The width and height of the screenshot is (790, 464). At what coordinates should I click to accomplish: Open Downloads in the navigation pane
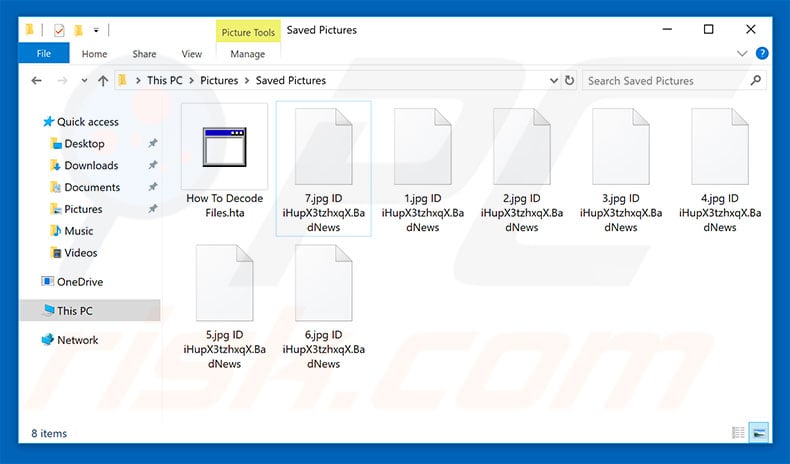(x=84, y=165)
